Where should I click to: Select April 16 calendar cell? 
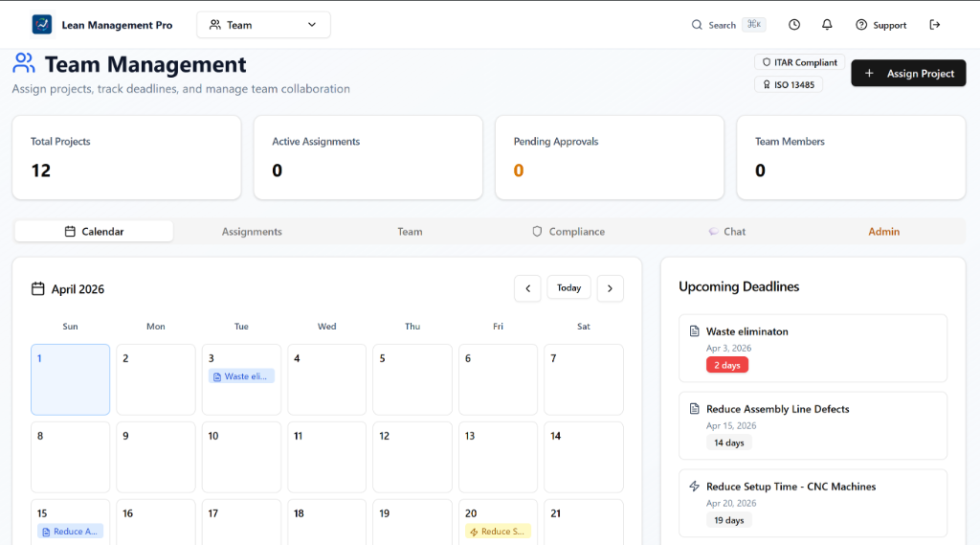click(x=156, y=522)
